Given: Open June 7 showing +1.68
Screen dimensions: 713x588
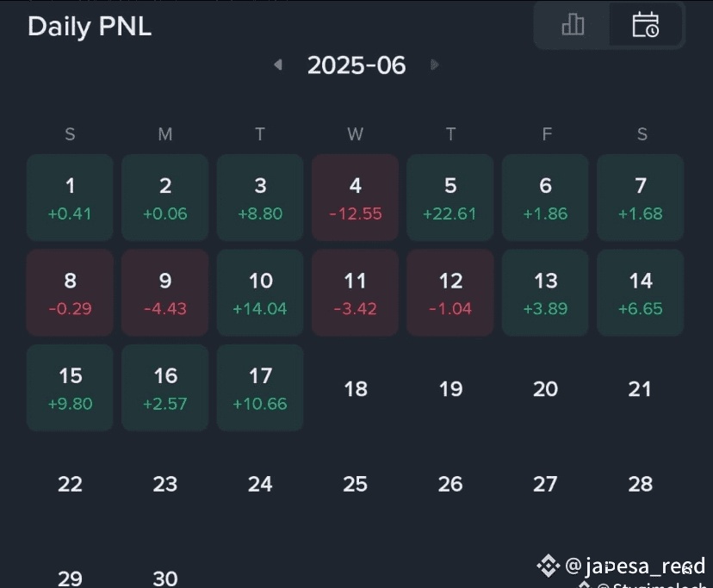Looking at the screenshot, I should click(640, 198).
